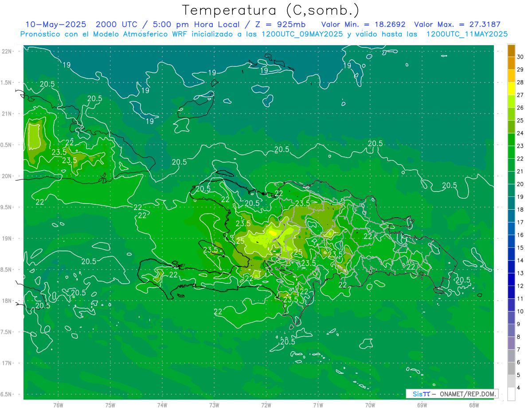Select longitude axis label '69W'
This screenshot has height=411, width=532.
click(x=422, y=405)
